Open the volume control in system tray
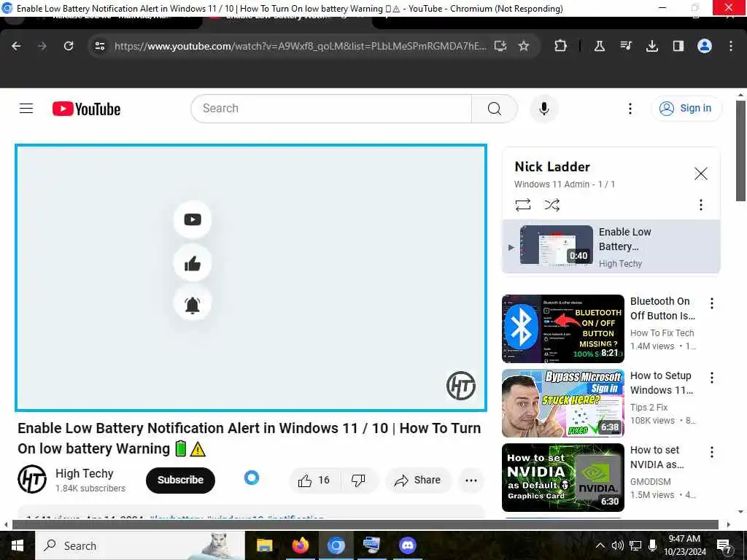 click(617, 545)
